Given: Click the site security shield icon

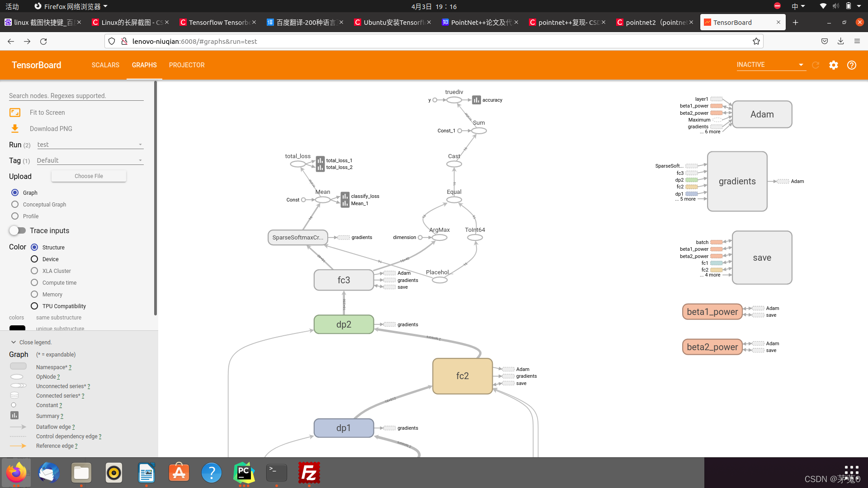Looking at the screenshot, I should coord(112,41).
